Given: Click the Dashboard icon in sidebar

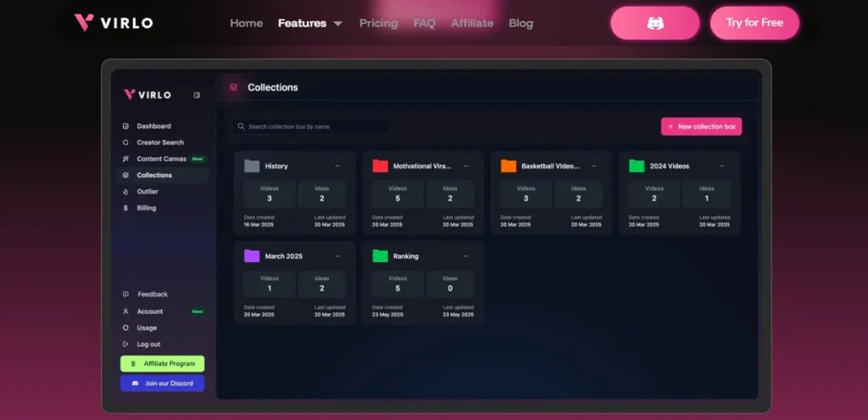Looking at the screenshot, I should point(125,126).
